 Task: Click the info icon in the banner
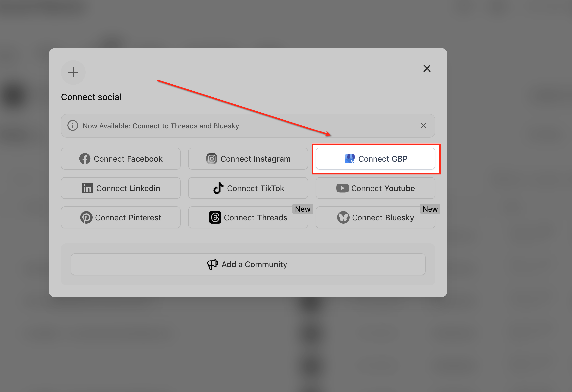(x=73, y=125)
